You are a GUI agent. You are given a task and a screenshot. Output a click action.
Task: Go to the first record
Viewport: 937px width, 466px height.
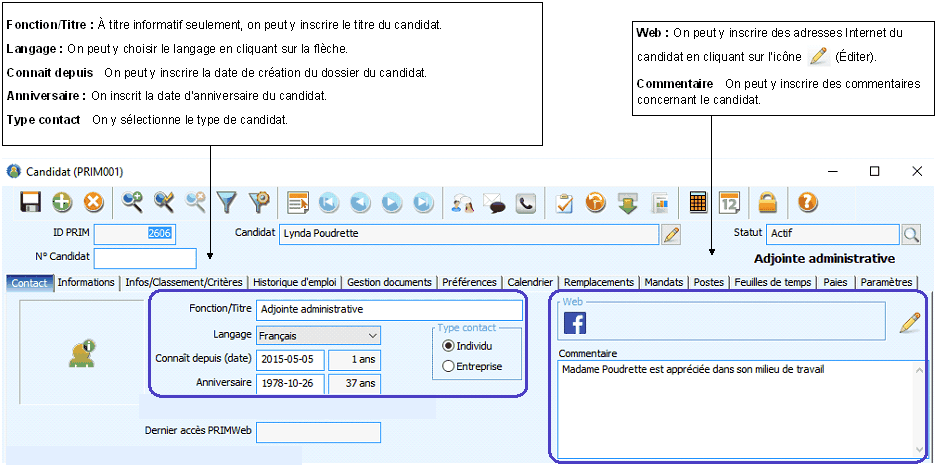click(x=328, y=203)
